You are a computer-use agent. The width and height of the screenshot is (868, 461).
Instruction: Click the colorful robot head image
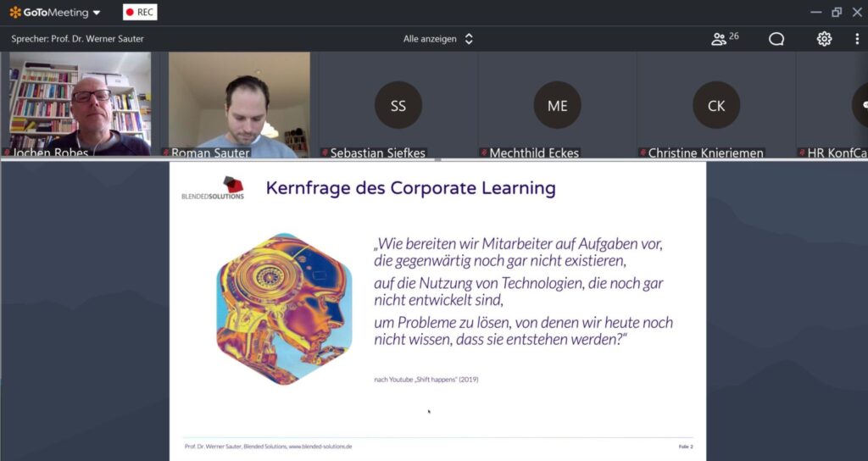(284, 308)
